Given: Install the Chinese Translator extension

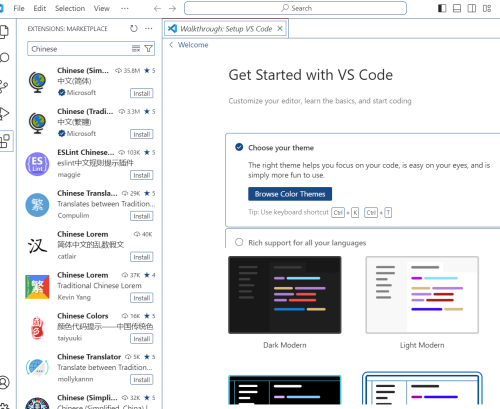Looking at the screenshot, I should (142, 380).
